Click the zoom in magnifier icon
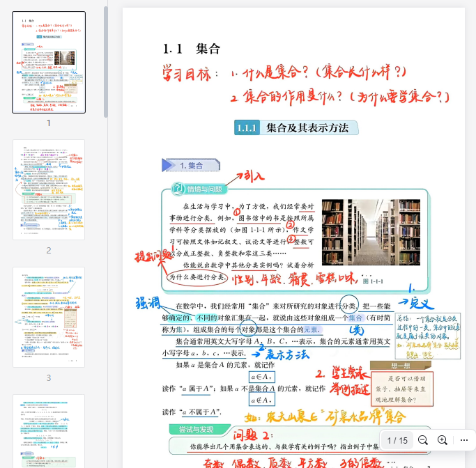The height and width of the screenshot is (468, 476). coord(443,440)
